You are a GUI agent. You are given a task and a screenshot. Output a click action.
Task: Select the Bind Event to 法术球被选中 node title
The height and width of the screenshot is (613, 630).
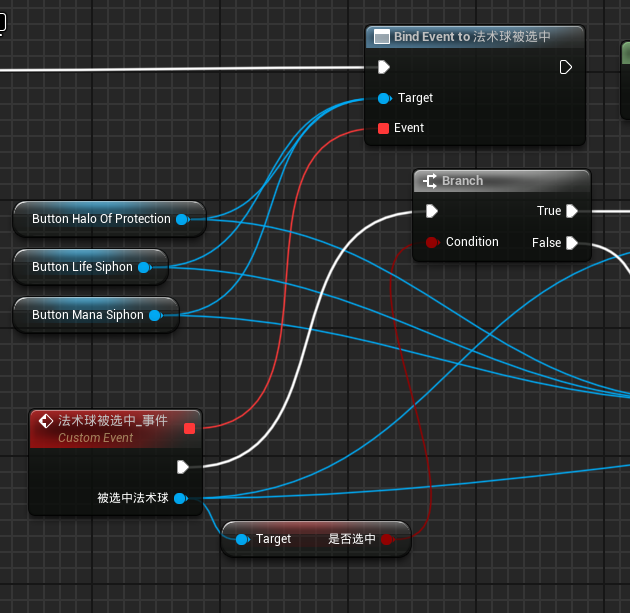coord(472,37)
